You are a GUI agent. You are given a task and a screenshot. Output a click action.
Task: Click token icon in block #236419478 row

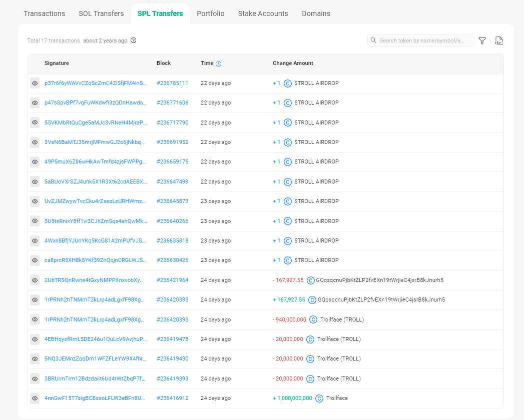[x=310, y=339]
